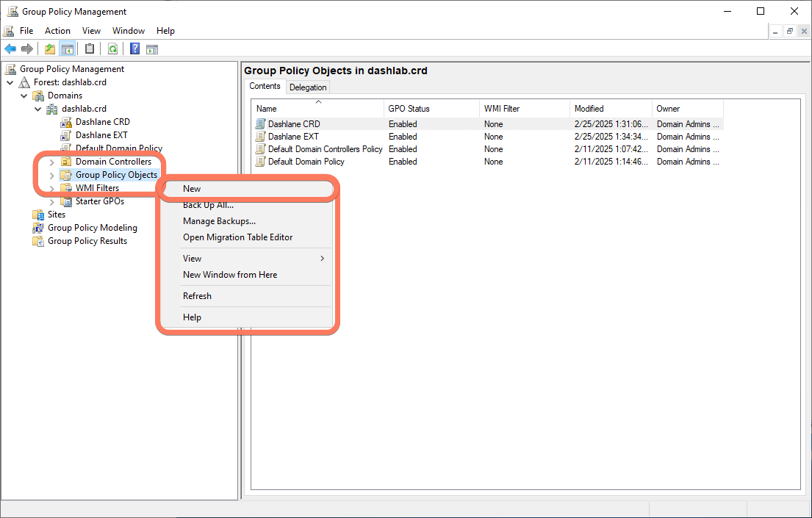This screenshot has width=812, height=518.
Task: Click the Back arrow toolbar icon
Action: pos(10,49)
